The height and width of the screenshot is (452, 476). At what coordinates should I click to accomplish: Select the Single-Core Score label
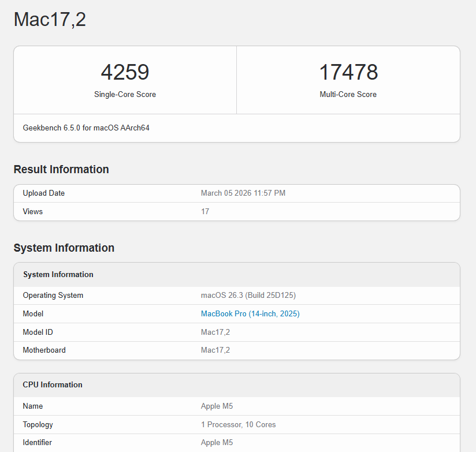click(125, 94)
